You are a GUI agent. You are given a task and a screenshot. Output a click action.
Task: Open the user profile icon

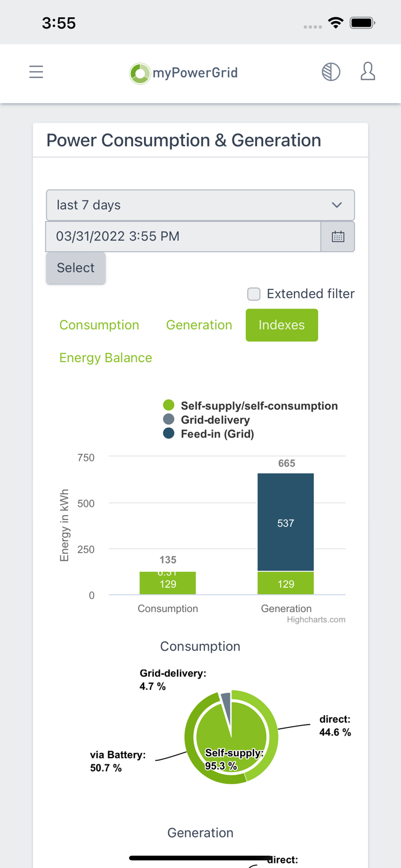pos(367,71)
